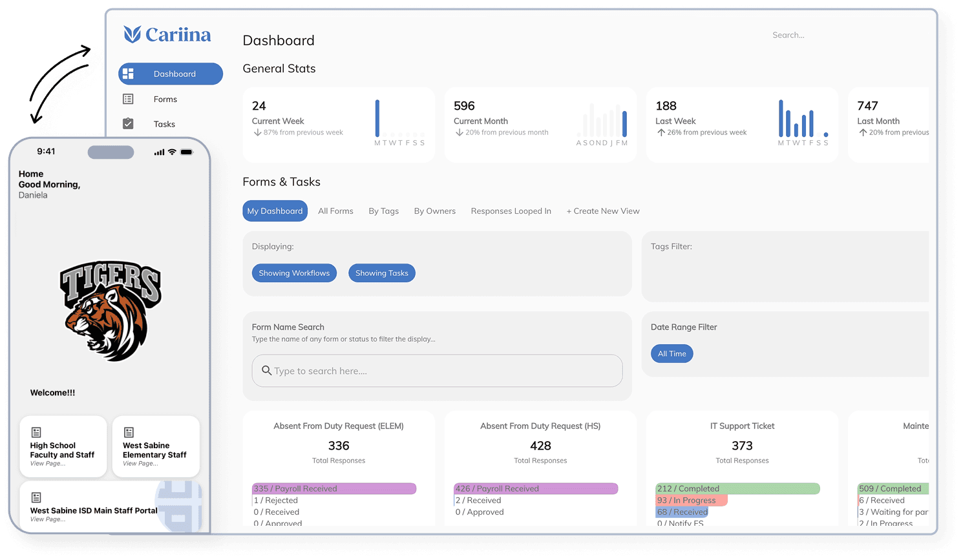
Task: Open West Sabine ISD Main Staff Portal
Action: [111, 506]
